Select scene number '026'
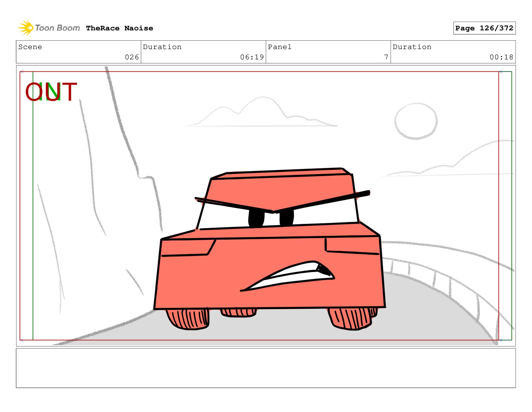The height and width of the screenshot is (412, 532). pos(132,57)
